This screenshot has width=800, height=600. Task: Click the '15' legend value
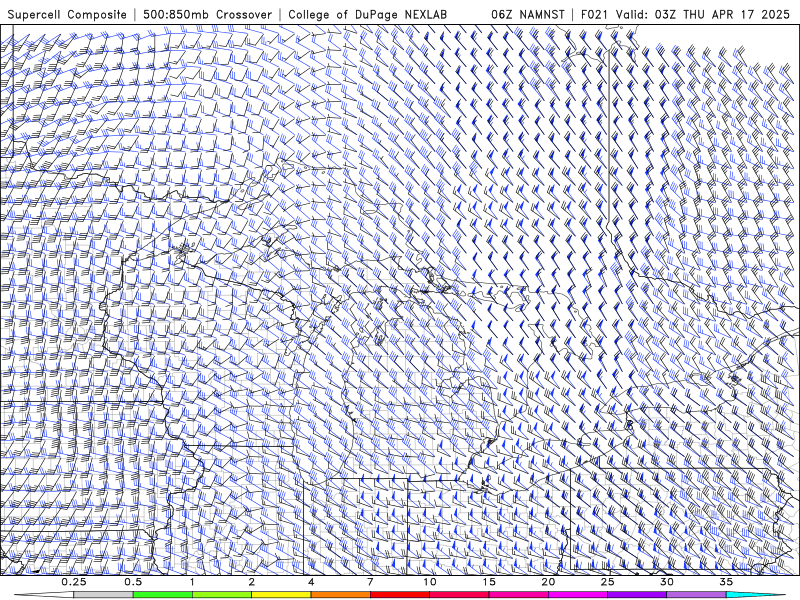coord(489,582)
